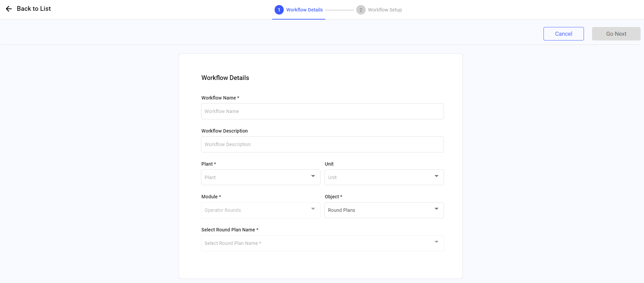Click the step 1 circle indicator
Screen dimensions: 644x283
(279, 10)
